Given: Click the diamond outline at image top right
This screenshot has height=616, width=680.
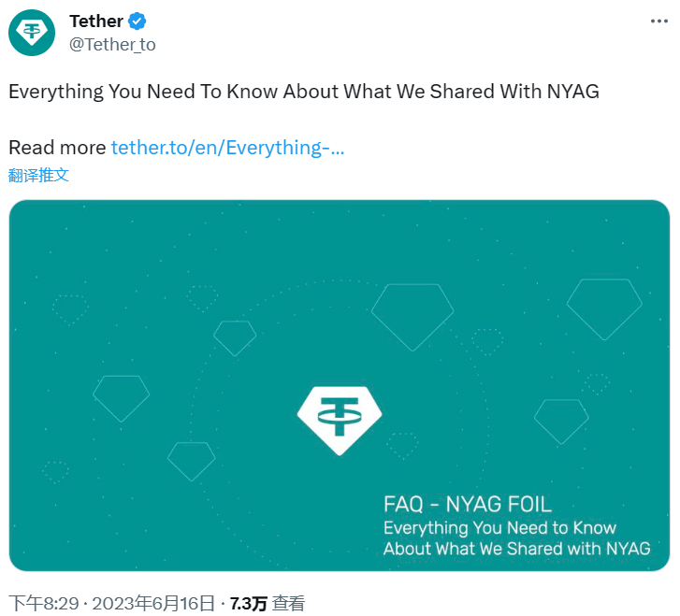Looking at the screenshot, I should pyautogui.click(x=604, y=309).
